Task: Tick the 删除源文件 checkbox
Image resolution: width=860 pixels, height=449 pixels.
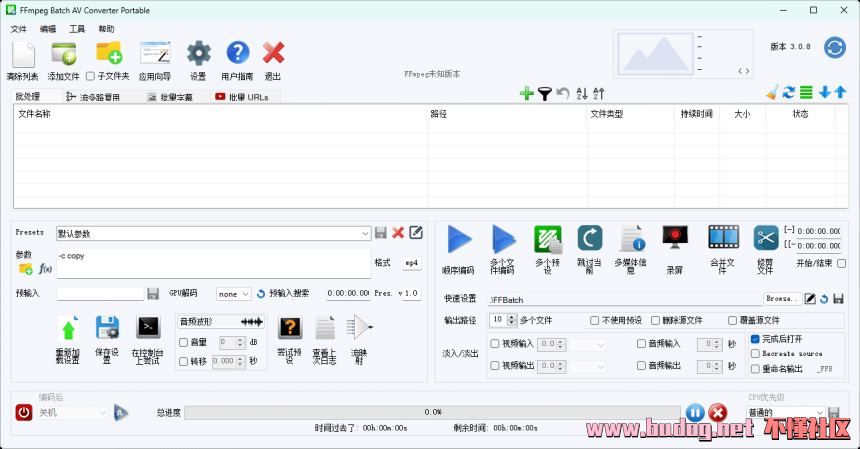Action: pos(656,320)
